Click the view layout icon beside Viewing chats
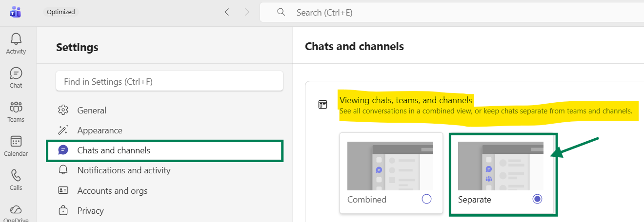Viewport: 644px width, 222px height. click(x=322, y=105)
